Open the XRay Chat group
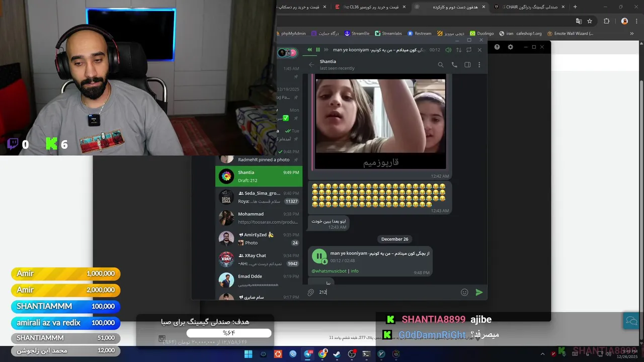 (259, 259)
